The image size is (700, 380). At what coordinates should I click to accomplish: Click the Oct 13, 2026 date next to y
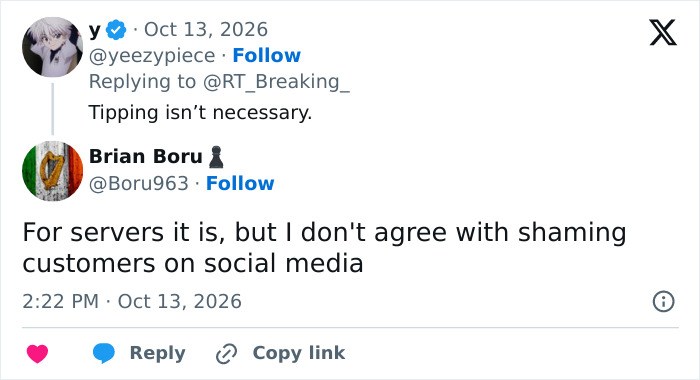206,30
